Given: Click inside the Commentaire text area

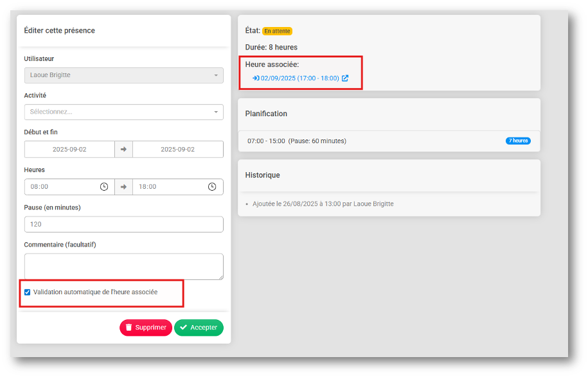Looking at the screenshot, I should (123, 266).
